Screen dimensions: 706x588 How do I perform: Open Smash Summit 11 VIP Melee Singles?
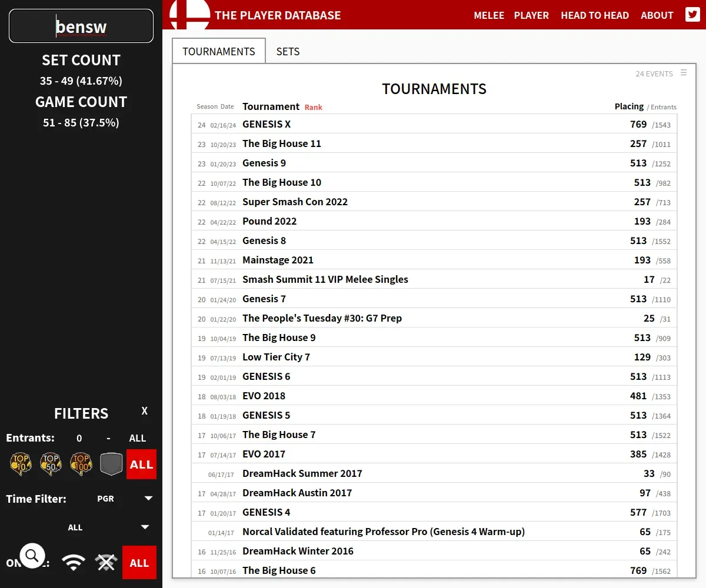pyautogui.click(x=434, y=279)
